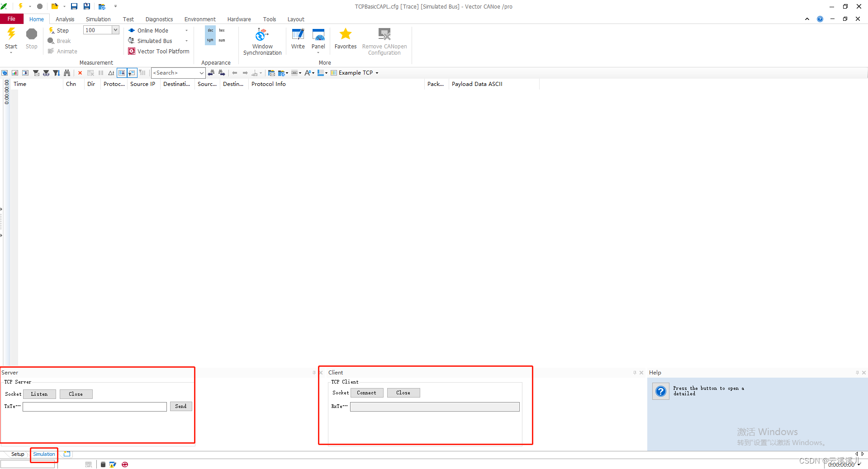Click the red sync icon in status bar
The image size is (868, 469).
(125, 464)
